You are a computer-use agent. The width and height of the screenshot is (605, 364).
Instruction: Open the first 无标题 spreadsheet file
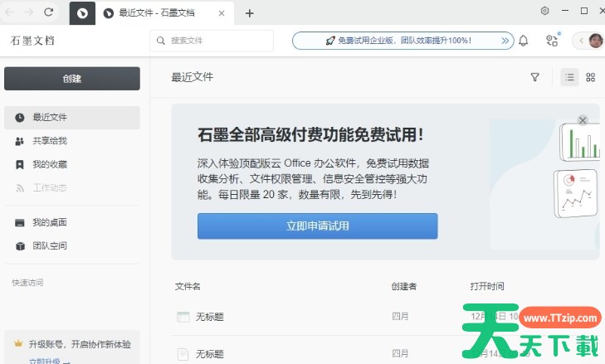210,317
